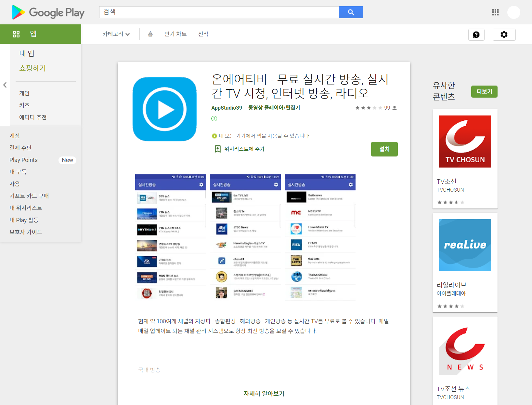Click the star rating under TV조선
This screenshot has height=405, width=532.
click(450, 202)
